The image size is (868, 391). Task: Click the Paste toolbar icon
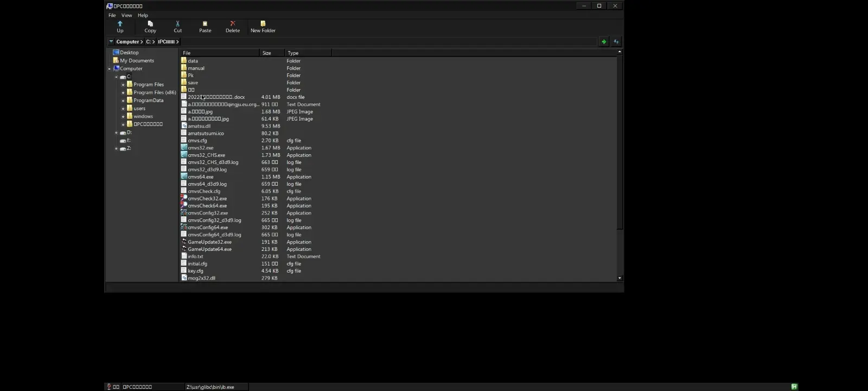205,23
